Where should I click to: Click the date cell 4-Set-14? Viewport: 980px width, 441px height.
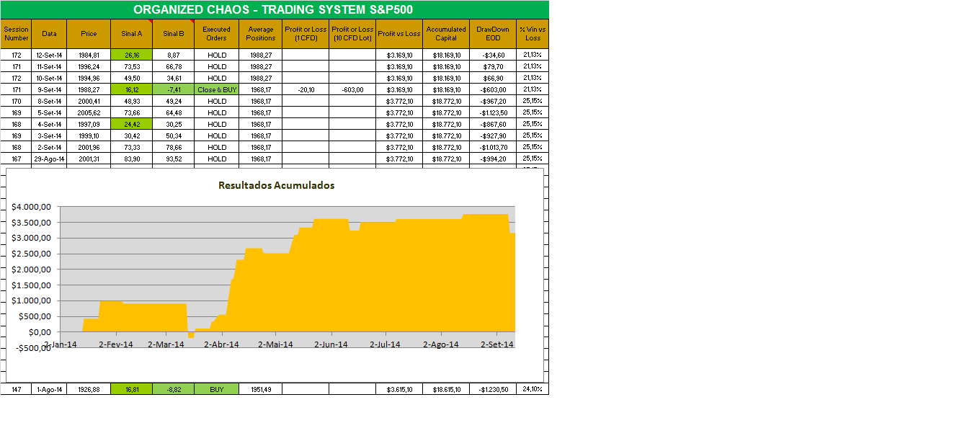pos(50,124)
